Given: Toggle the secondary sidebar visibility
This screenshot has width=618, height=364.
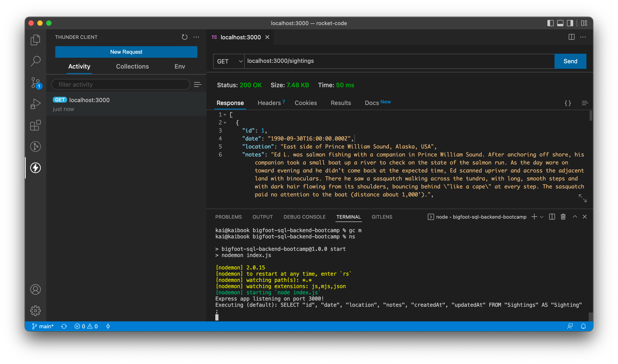Looking at the screenshot, I should [x=570, y=23].
